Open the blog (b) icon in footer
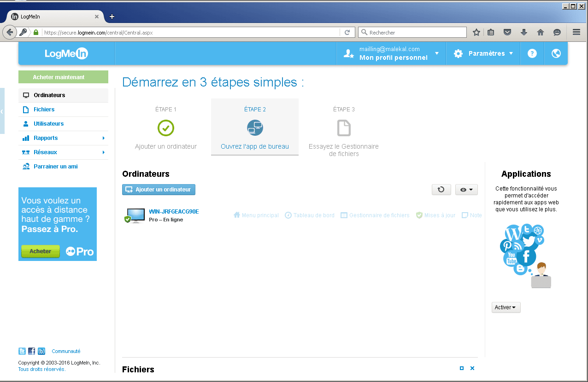 [41, 351]
